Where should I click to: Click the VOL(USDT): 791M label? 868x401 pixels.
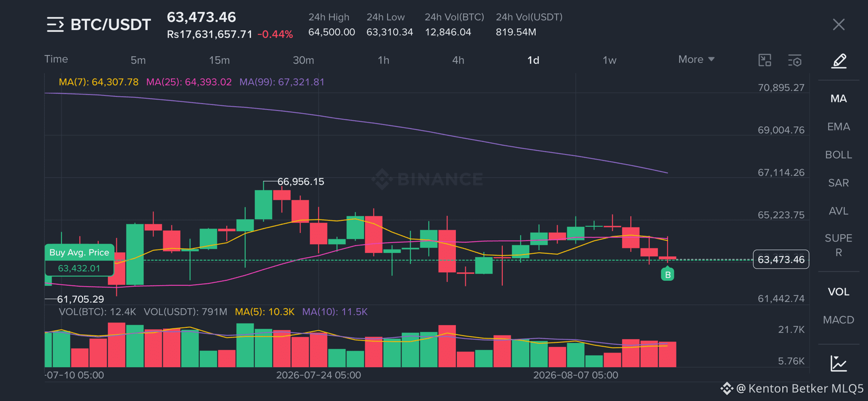pyautogui.click(x=186, y=312)
